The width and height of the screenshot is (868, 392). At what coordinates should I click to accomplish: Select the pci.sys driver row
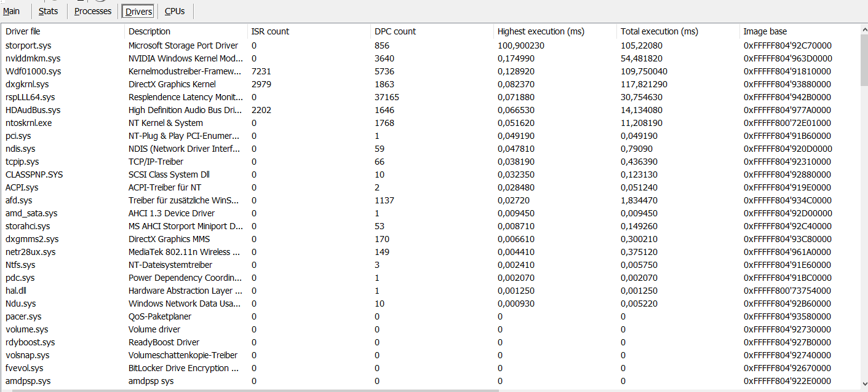431,136
